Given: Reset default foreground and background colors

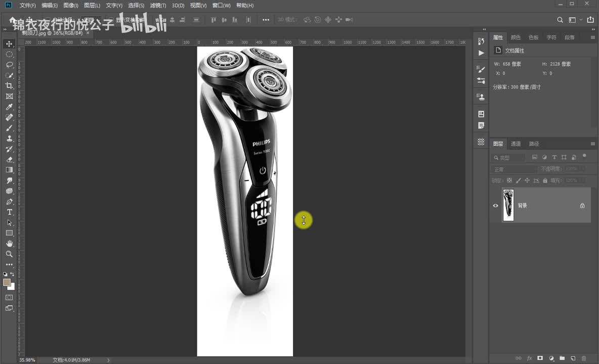Looking at the screenshot, I should click(5, 274).
